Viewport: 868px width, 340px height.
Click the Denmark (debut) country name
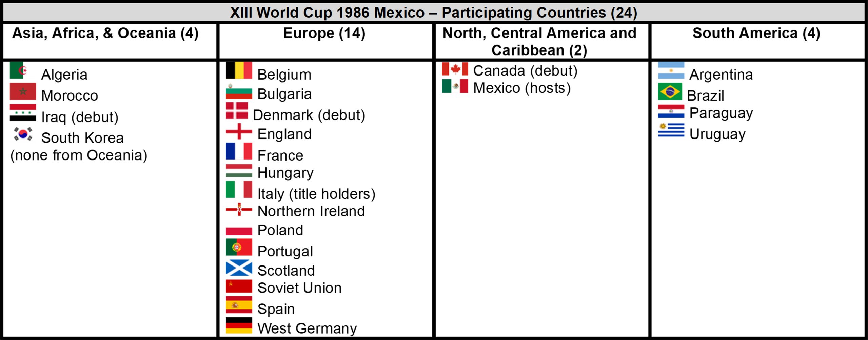coord(309,115)
